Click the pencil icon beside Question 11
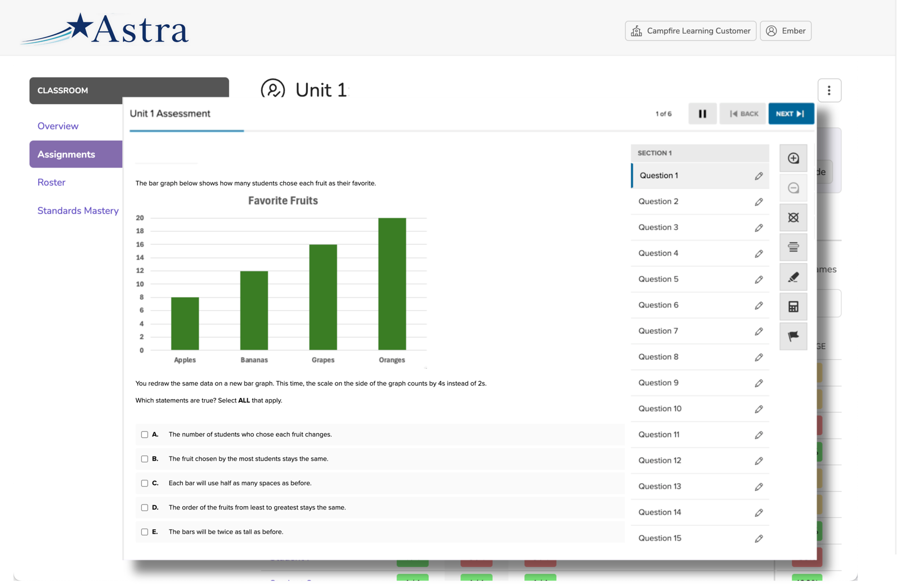 point(759,435)
